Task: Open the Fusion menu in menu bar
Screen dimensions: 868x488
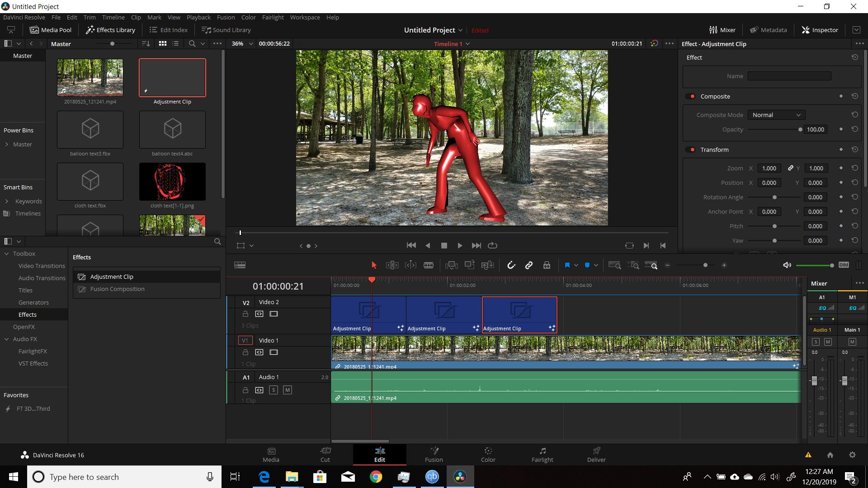Action: (226, 17)
